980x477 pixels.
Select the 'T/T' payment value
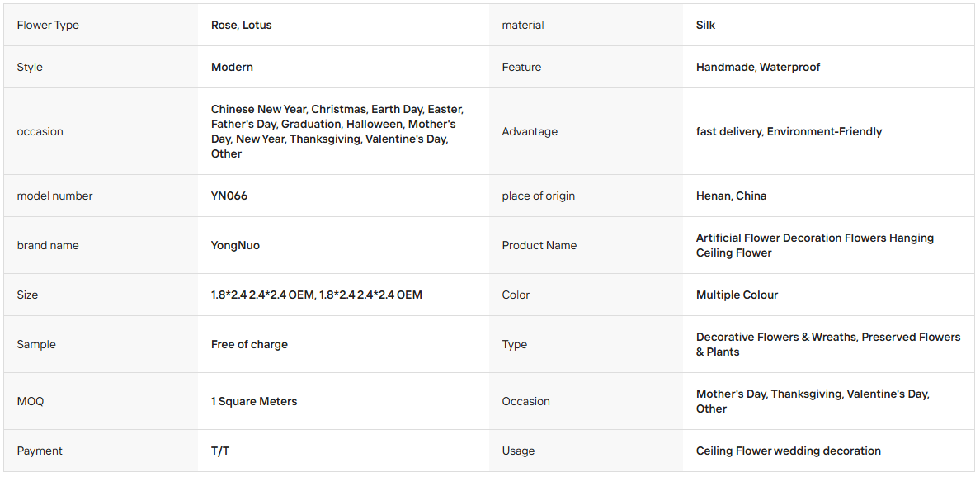[x=220, y=451]
